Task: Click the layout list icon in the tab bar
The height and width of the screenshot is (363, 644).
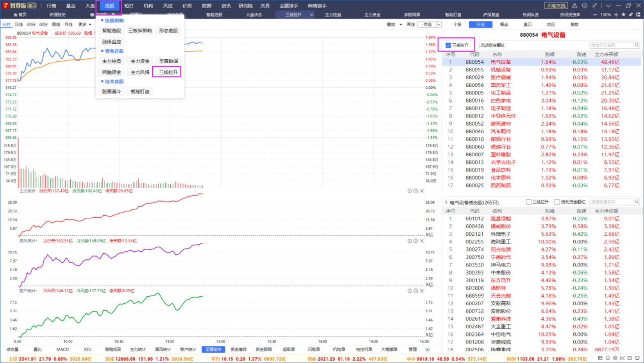Action: pos(638,14)
